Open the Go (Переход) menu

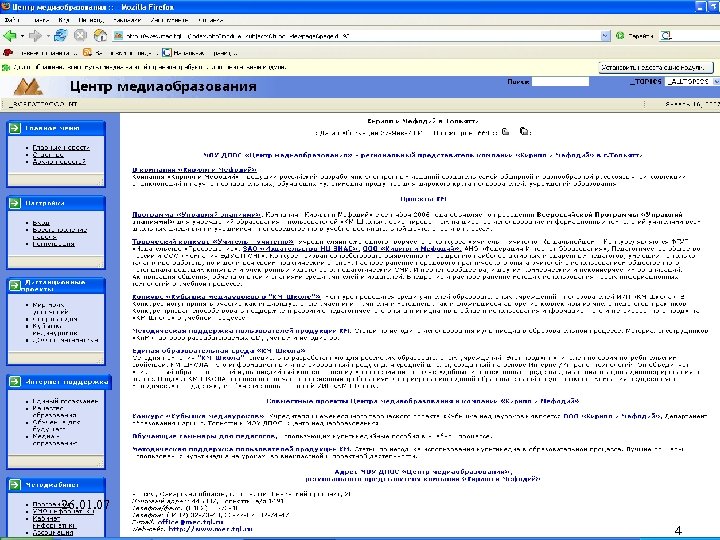tap(91, 20)
